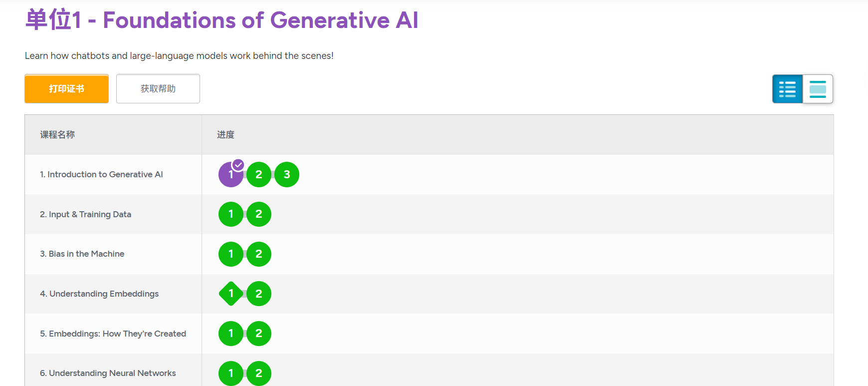868x386 pixels.
Task: Open the Bias in the Machine lesson name
Action: coord(82,254)
